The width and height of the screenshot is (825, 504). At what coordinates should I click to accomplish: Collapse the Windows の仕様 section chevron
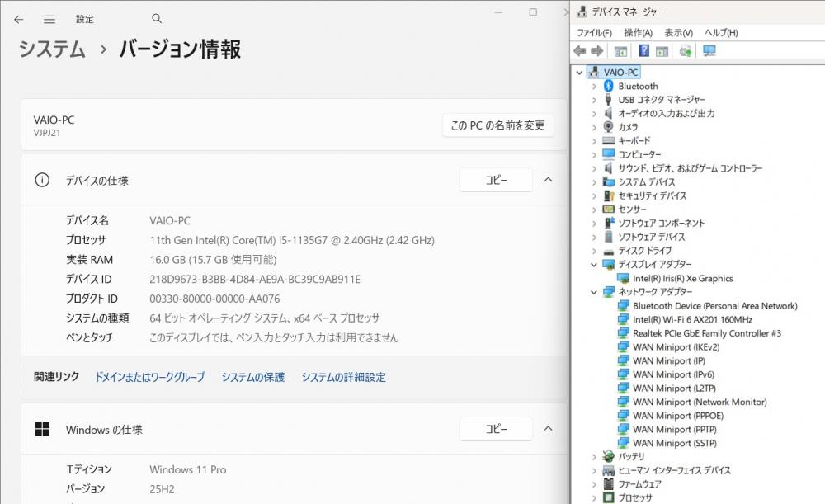(x=548, y=429)
